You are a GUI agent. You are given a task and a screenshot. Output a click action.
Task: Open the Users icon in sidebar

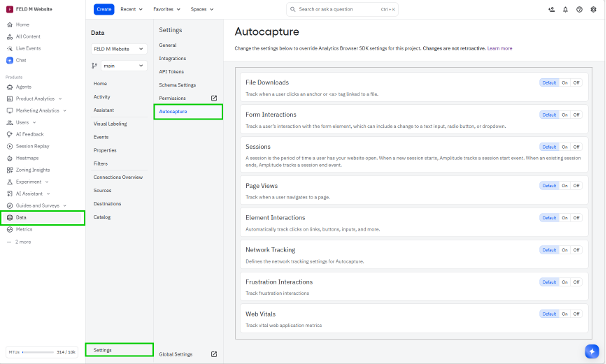pyautogui.click(x=10, y=122)
